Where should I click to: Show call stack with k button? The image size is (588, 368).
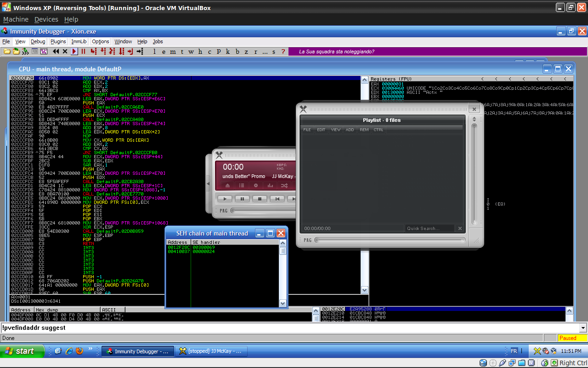[228, 52]
